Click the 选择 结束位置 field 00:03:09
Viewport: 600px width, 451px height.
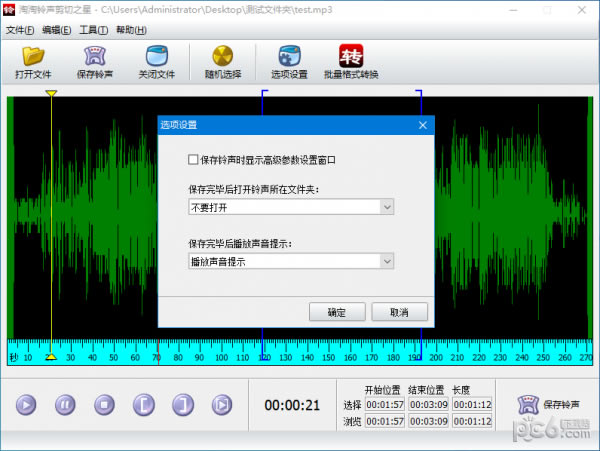point(429,404)
